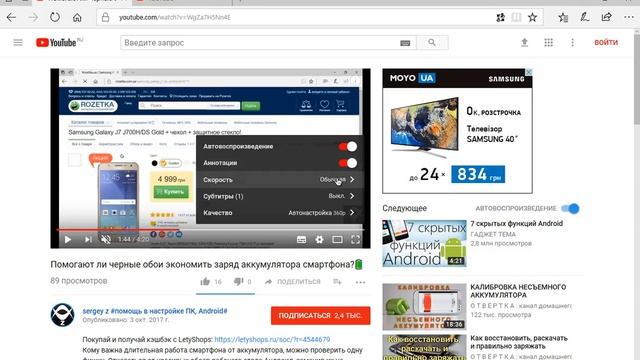This screenshot has height=360, width=640.
Task: Open the YouTube hamburger guide menu
Action: click(18, 42)
